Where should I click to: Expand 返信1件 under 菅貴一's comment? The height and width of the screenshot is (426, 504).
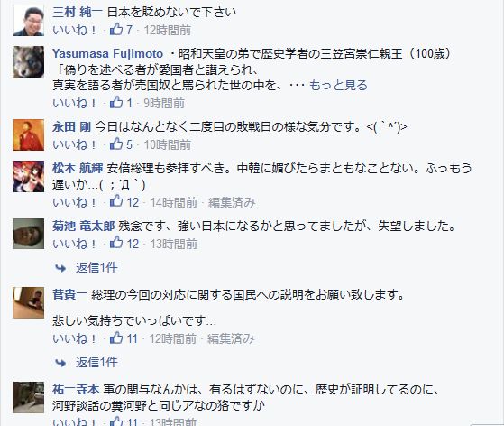click(x=96, y=362)
